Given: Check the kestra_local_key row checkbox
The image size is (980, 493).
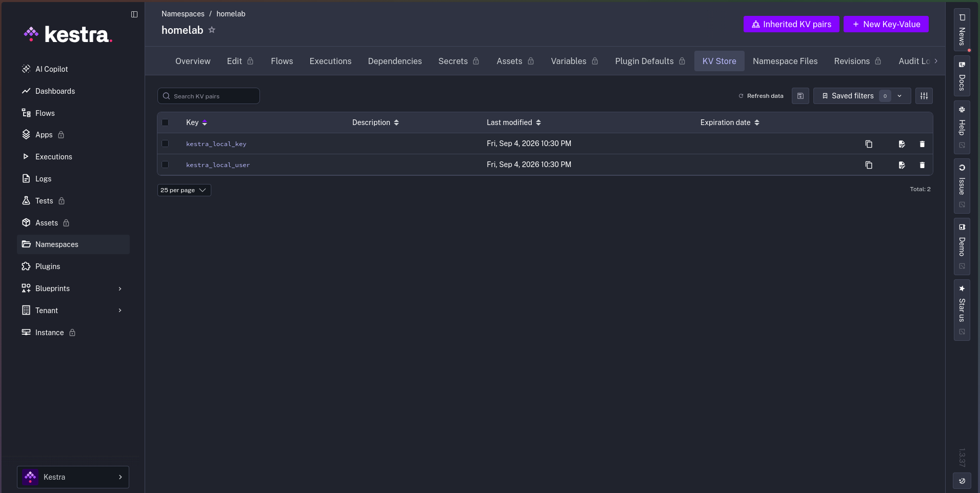Looking at the screenshot, I should [x=165, y=143].
